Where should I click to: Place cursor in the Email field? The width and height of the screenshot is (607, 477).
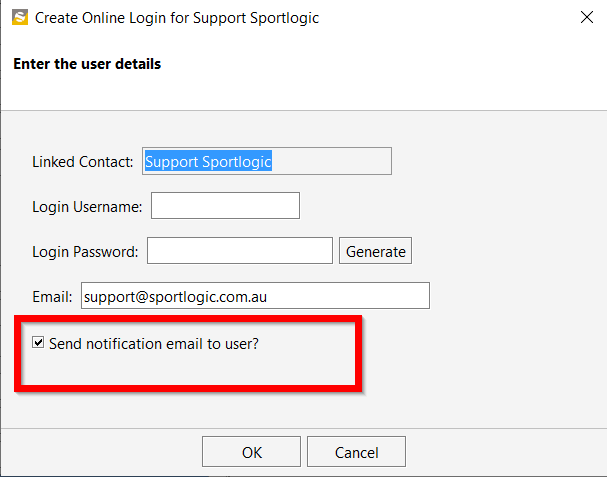click(x=255, y=296)
